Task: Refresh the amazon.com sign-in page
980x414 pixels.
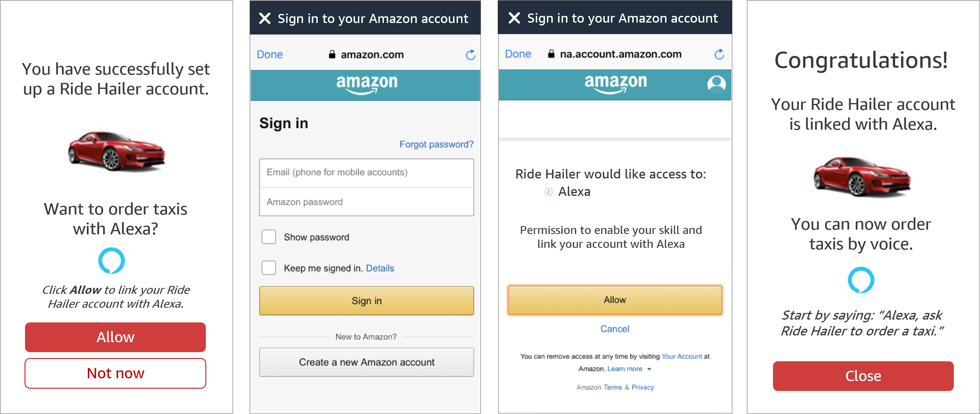Action: point(470,55)
